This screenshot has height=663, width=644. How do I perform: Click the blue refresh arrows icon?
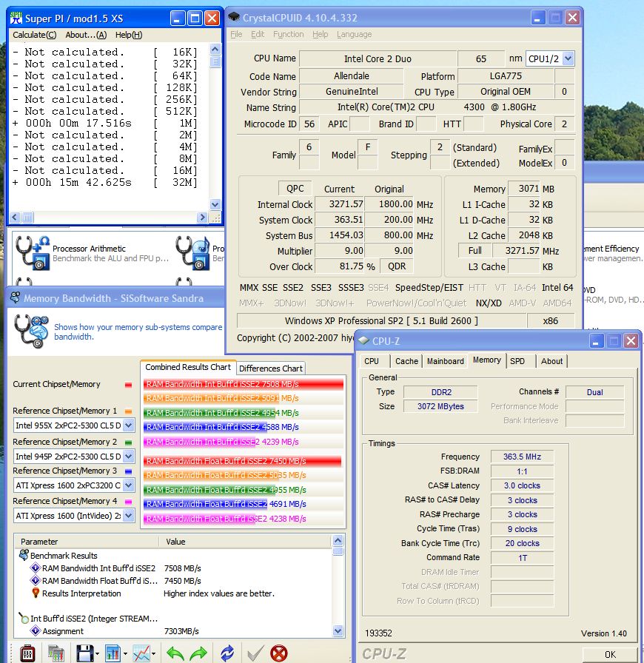tap(227, 653)
